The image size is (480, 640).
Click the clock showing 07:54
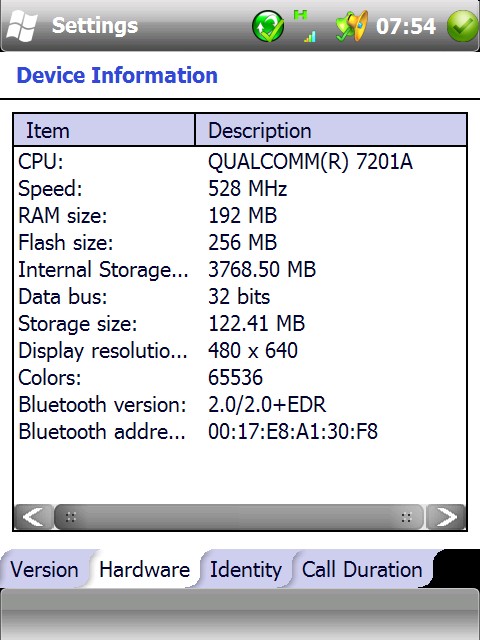(x=406, y=26)
